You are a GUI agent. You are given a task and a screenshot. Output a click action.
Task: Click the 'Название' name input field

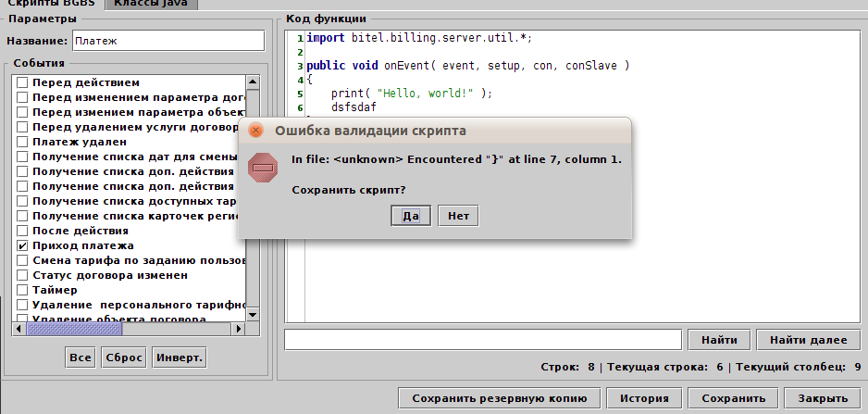click(167, 41)
